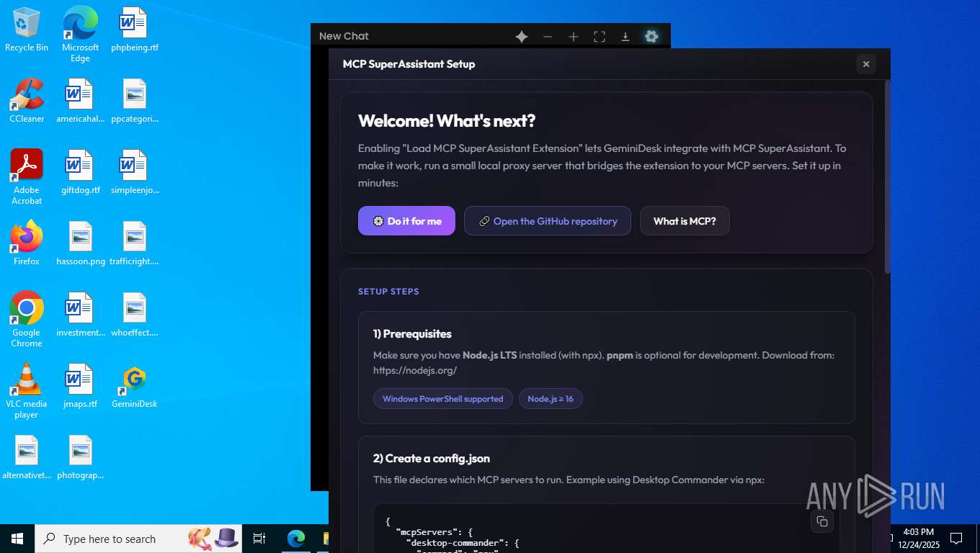Open Recycle Bin desktop icon
980x553 pixels.
click(27, 30)
